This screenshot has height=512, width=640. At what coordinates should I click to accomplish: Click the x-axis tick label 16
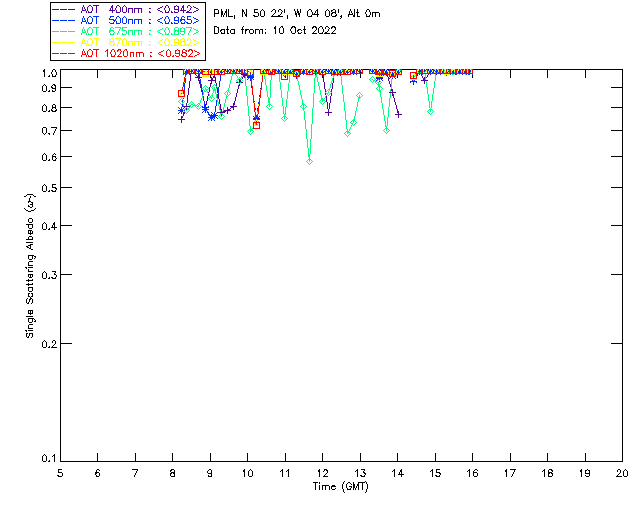click(472, 473)
